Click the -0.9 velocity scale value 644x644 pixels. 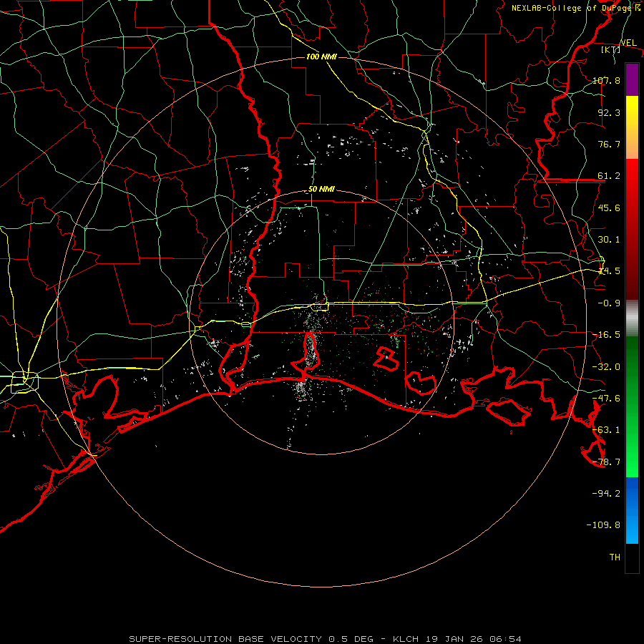(x=609, y=303)
